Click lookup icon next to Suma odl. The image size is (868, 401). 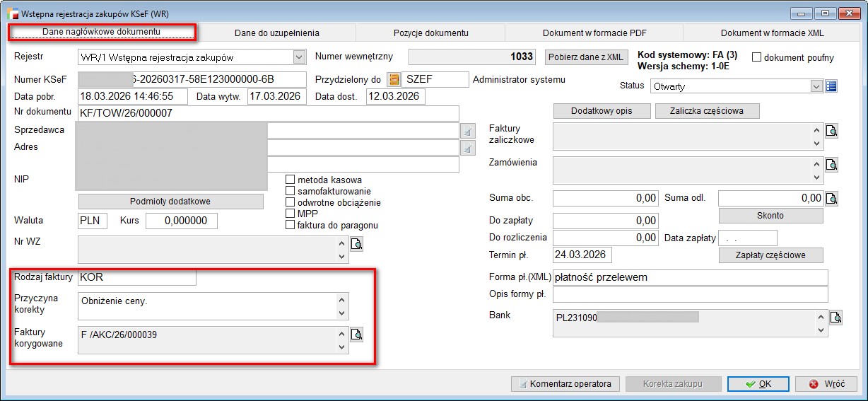pyautogui.click(x=832, y=198)
